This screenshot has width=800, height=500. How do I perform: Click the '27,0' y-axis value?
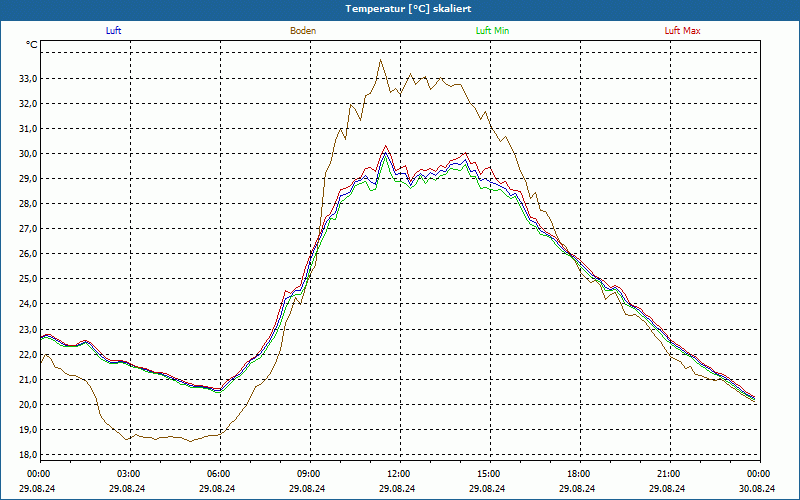[28, 229]
